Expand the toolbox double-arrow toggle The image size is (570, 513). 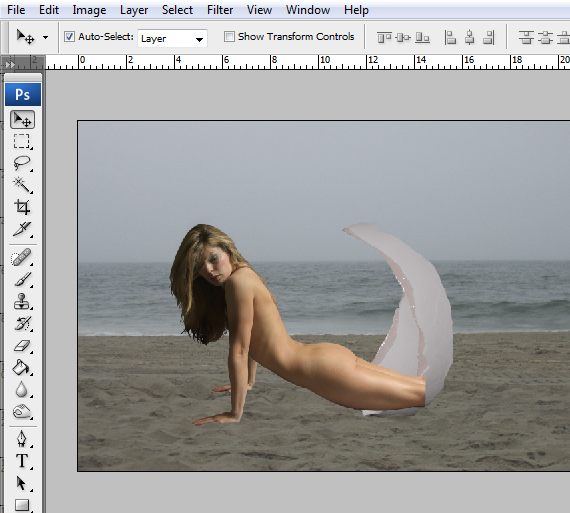click(10, 65)
